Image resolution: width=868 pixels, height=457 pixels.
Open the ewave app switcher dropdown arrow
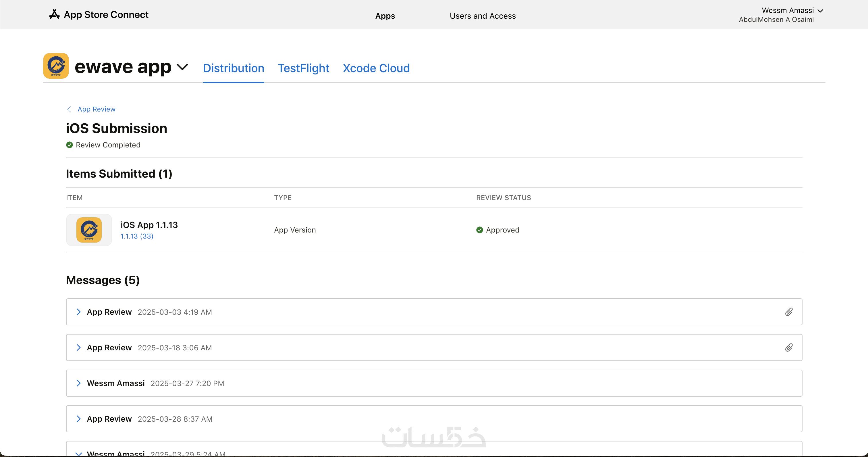[x=182, y=67]
